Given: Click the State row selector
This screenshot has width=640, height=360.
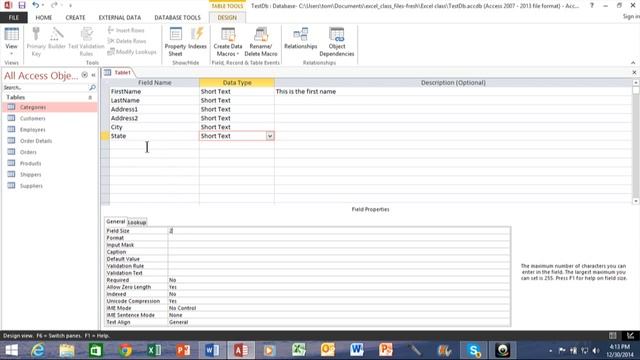Looking at the screenshot, I should [105, 136].
